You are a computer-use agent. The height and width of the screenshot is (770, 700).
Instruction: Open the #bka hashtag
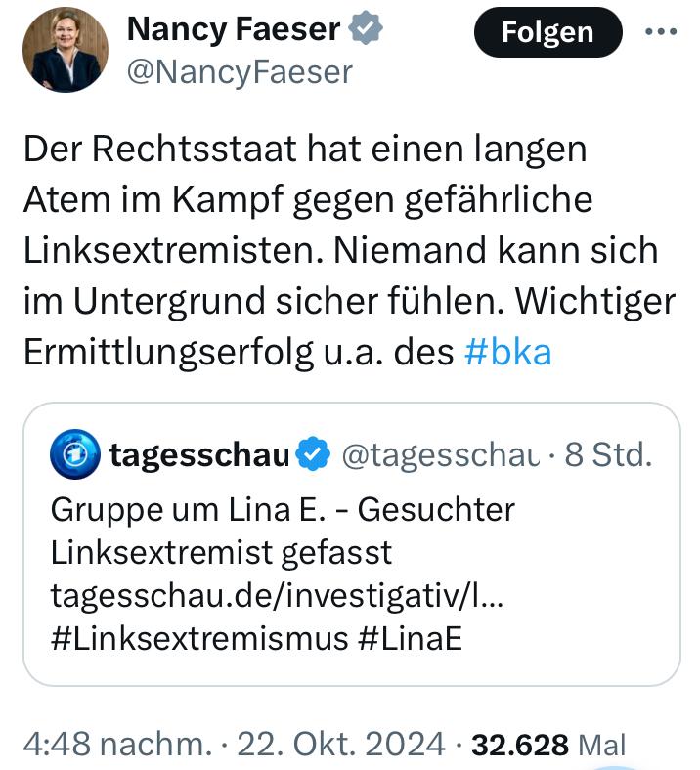[508, 352]
